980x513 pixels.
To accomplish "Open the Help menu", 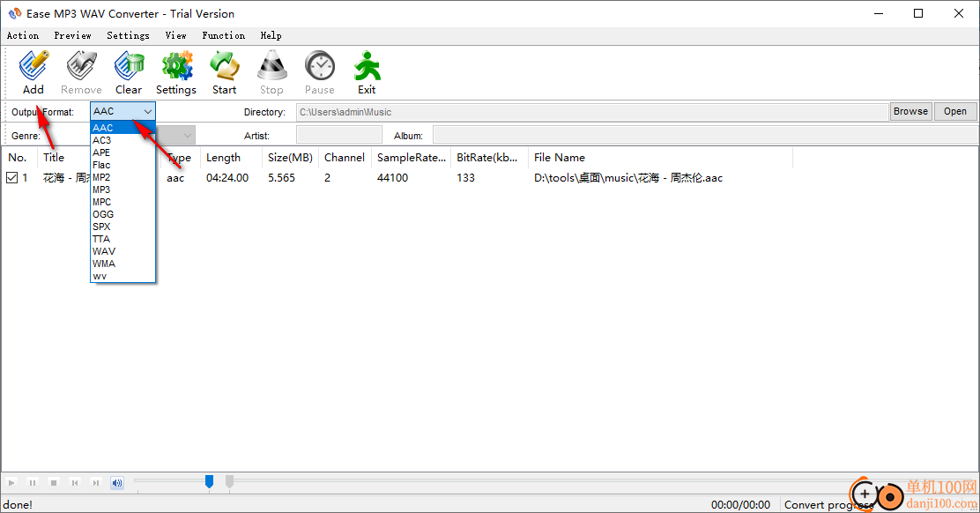I will (x=271, y=35).
